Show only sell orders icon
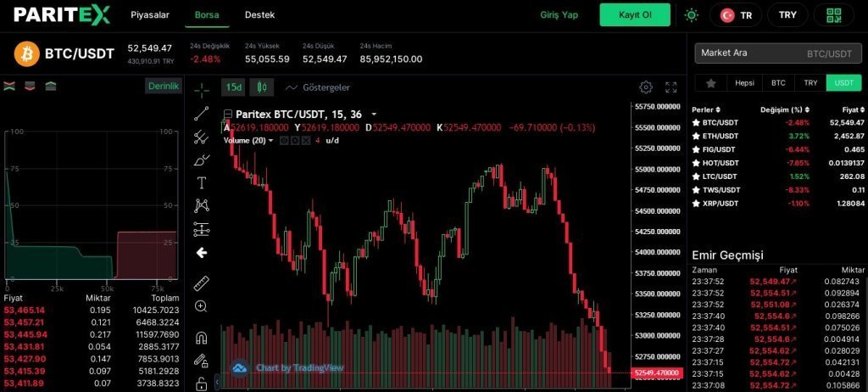Screen dimensions: 868x392 [30, 86]
